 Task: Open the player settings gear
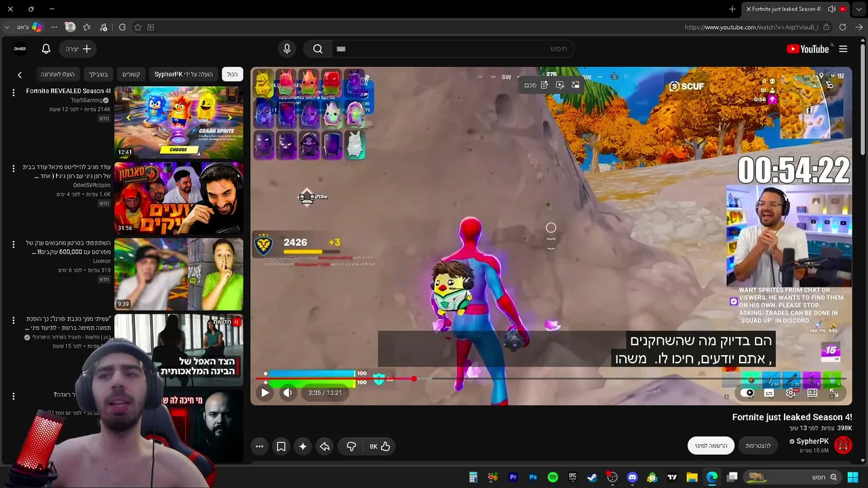[x=791, y=393]
